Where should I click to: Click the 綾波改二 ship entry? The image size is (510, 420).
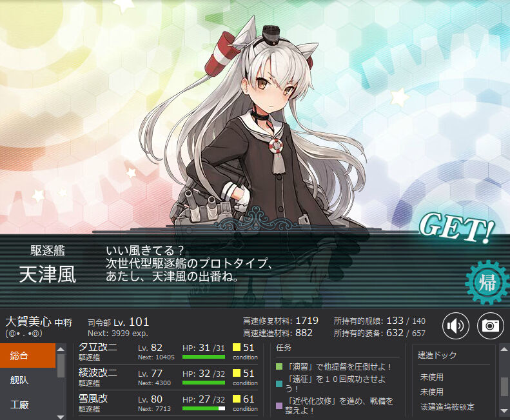(x=168, y=377)
